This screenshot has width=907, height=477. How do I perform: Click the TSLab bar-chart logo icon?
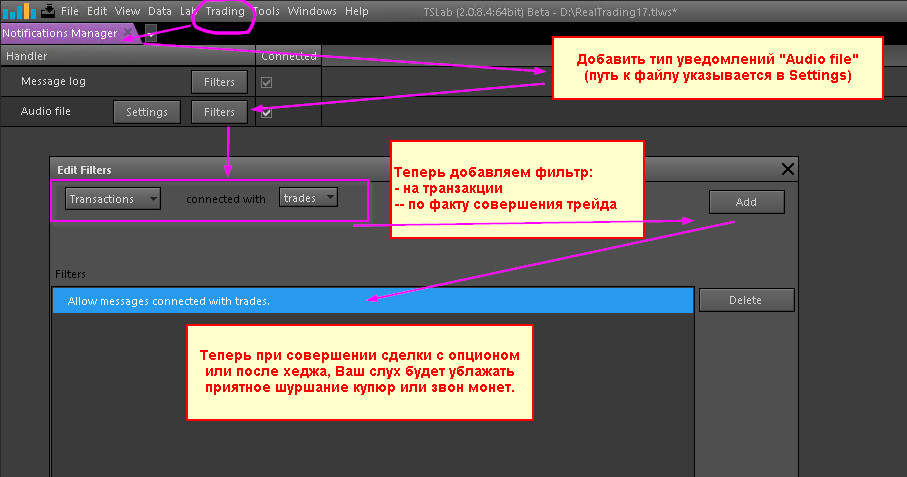point(19,10)
